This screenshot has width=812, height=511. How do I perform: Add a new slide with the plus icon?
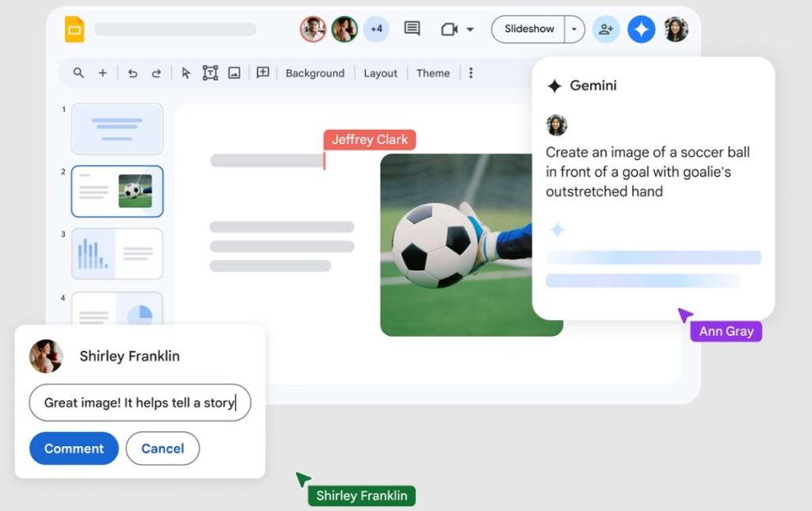(x=102, y=73)
